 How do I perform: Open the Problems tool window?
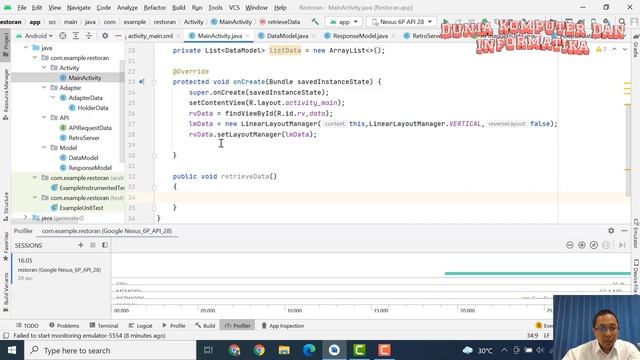pyautogui.click(x=64, y=326)
